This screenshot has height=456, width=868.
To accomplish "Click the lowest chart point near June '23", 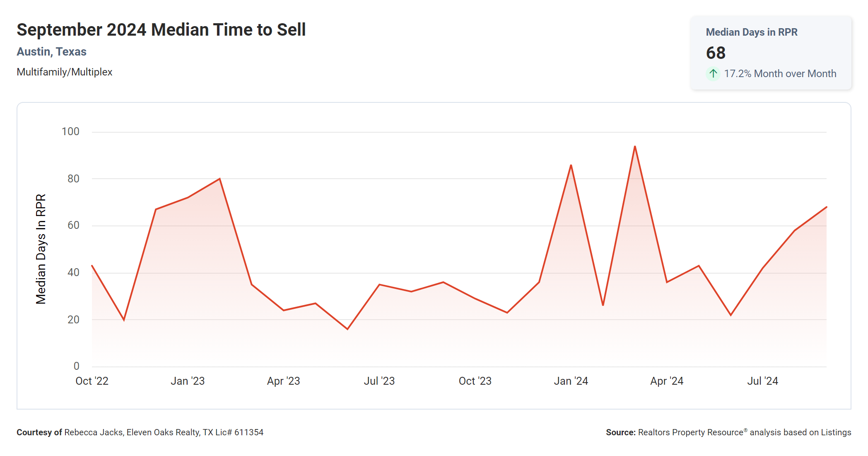I will click(x=347, y=329).
